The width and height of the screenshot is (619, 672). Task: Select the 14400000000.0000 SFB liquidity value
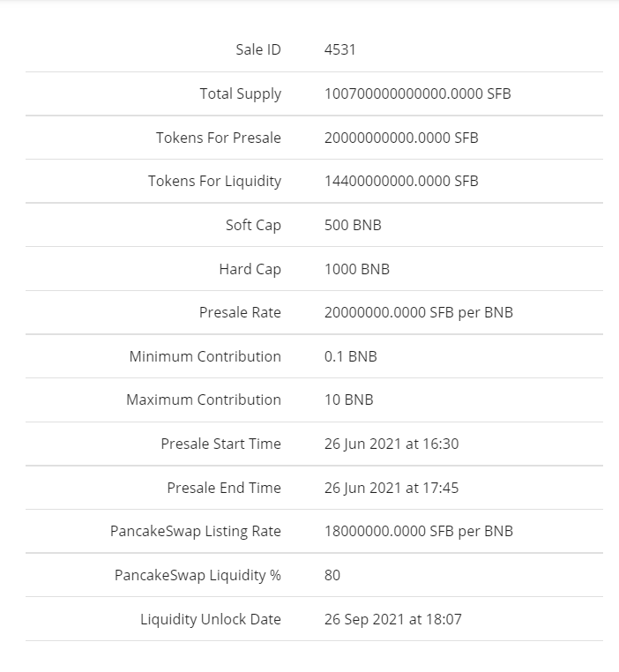(401, 182)
